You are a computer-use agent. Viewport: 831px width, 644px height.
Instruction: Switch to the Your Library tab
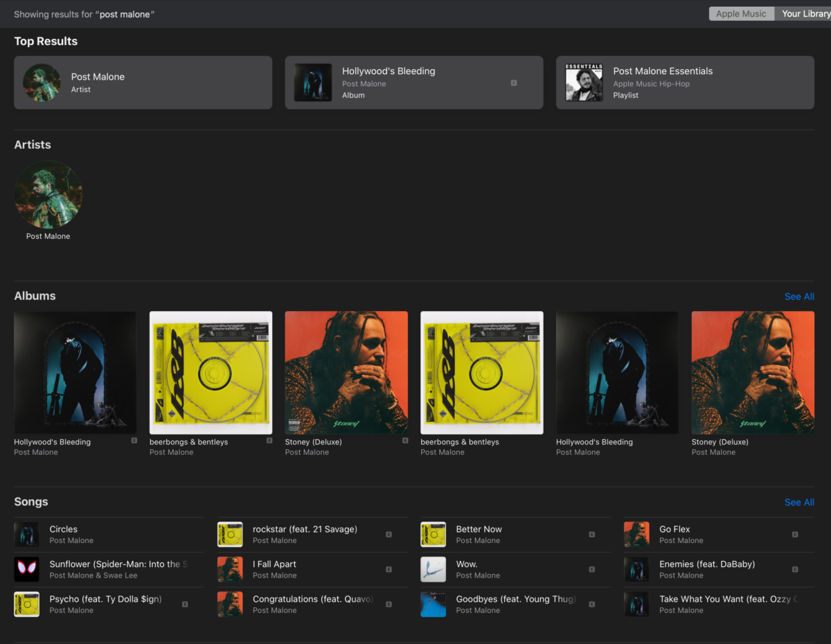[x=805, y=13]
